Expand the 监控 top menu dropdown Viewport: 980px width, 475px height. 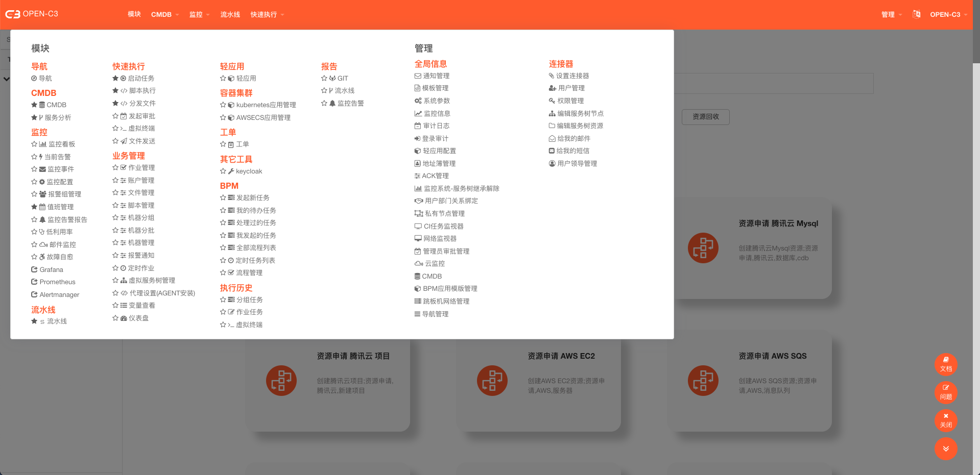click(200, 14)
